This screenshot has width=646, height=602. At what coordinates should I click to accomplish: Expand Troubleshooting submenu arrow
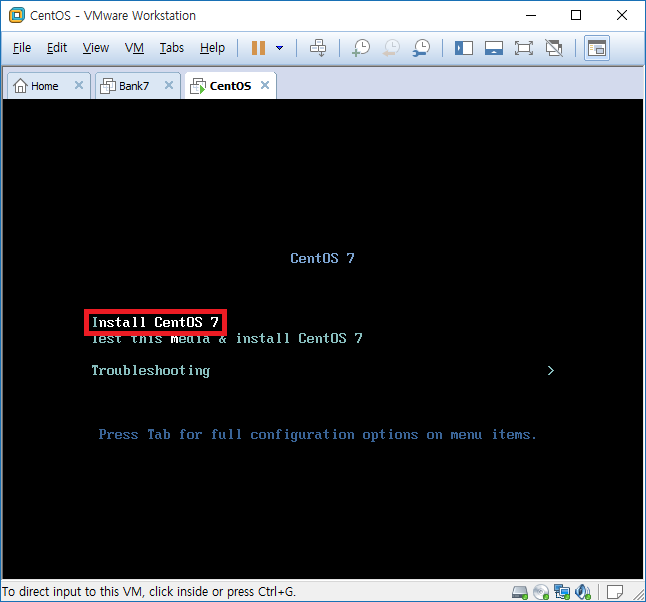tap(551, 371)
